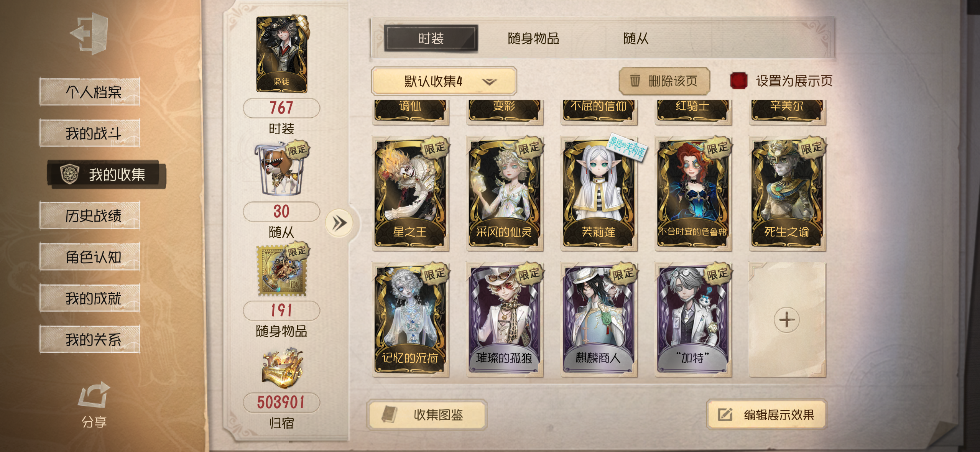
Task: Click the 收集图鉴 button
Action: [x=427, y=414]
